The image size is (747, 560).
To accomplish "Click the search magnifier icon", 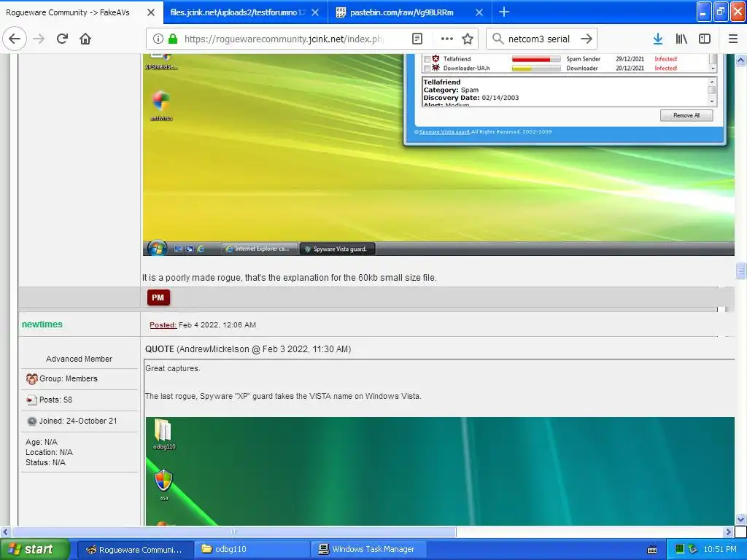I will pos(498,39).
